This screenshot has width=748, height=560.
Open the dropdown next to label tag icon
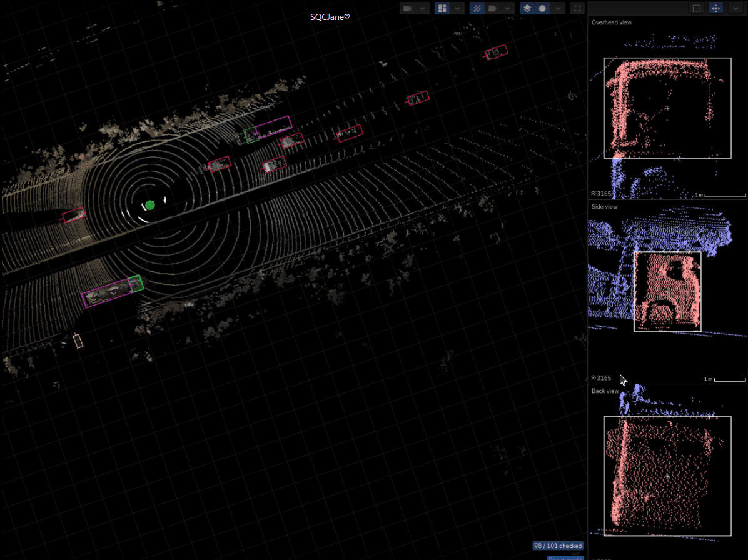[x=508, y=9]
